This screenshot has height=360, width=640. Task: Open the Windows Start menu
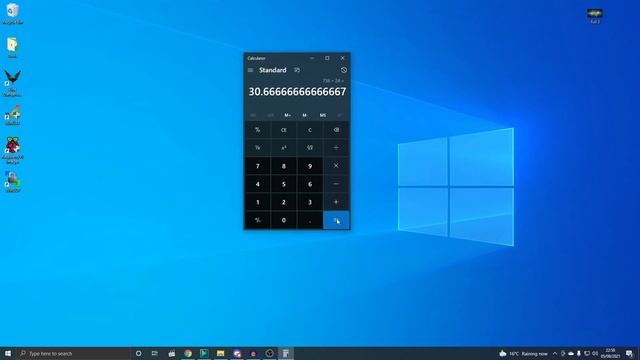[x=8, y=353]
